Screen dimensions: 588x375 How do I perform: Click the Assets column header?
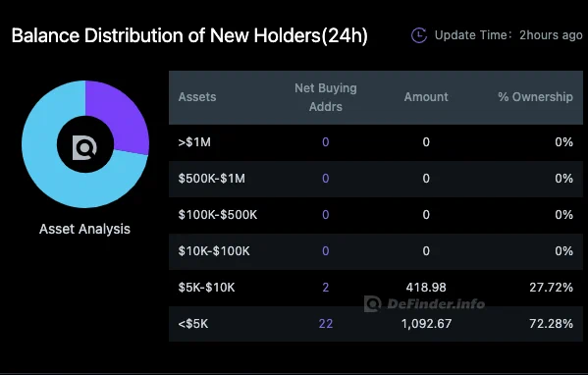[197, 97]
